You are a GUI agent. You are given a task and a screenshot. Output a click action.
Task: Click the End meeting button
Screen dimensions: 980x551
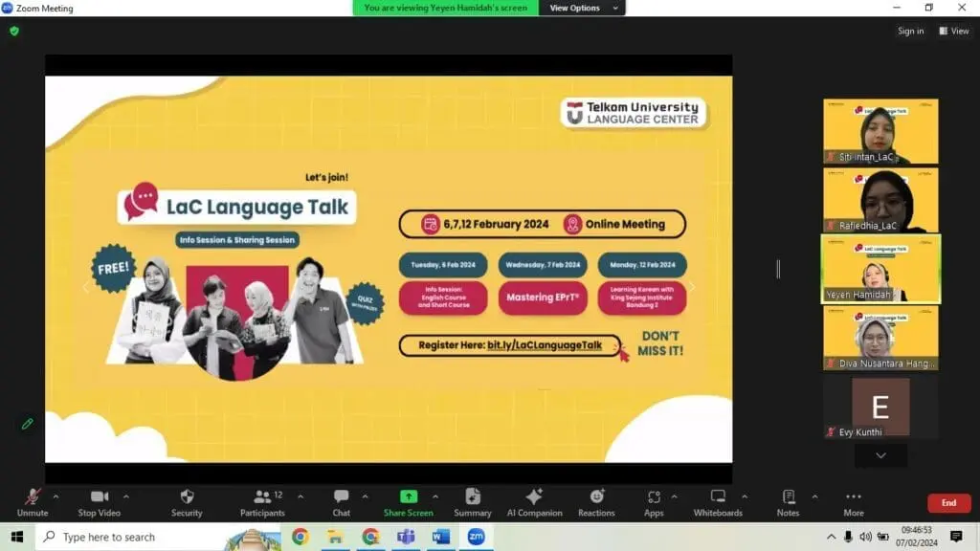pos(948,501)
